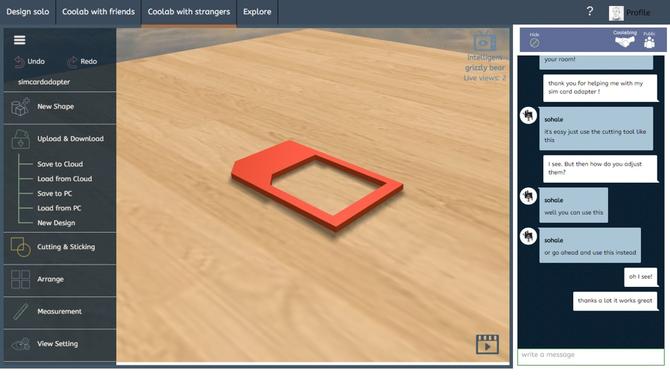Click the New Shape cube icon

point(20,107)
